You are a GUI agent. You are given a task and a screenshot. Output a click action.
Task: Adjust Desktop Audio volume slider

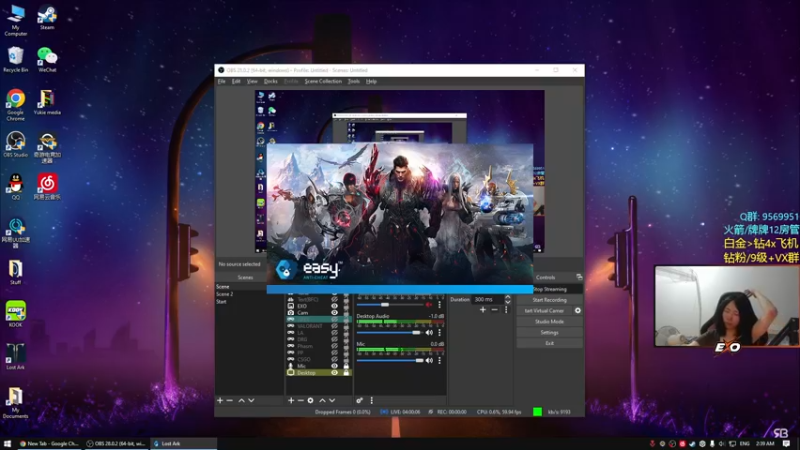[x=390, y=333]
